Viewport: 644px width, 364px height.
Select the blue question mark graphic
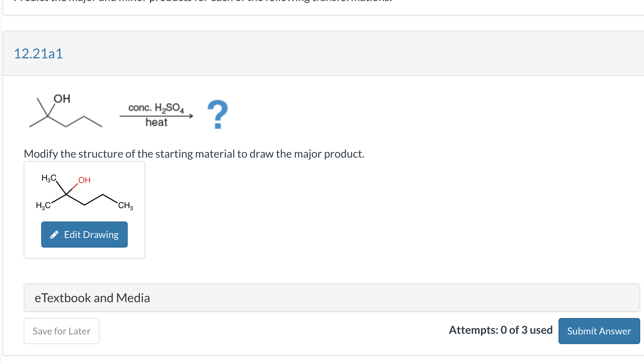pos(217,114)
